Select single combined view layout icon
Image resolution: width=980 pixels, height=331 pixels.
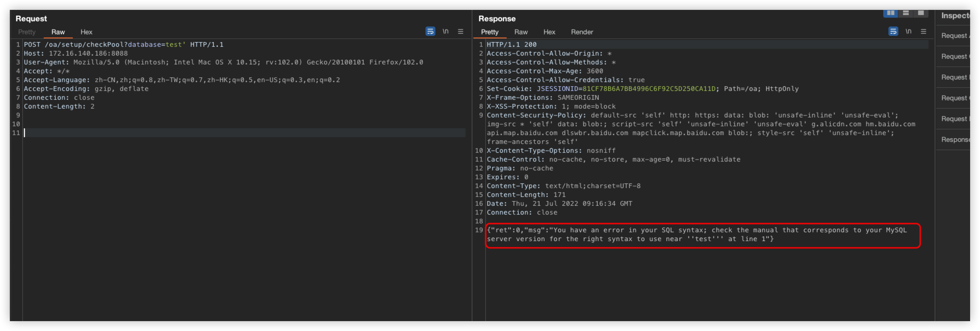[921, 13]
